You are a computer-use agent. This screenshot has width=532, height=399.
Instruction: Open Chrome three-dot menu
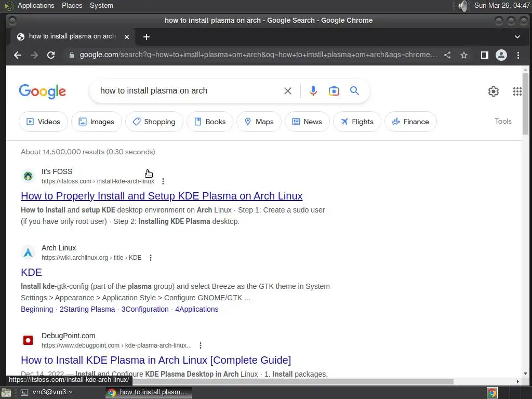tap(518, 55)
